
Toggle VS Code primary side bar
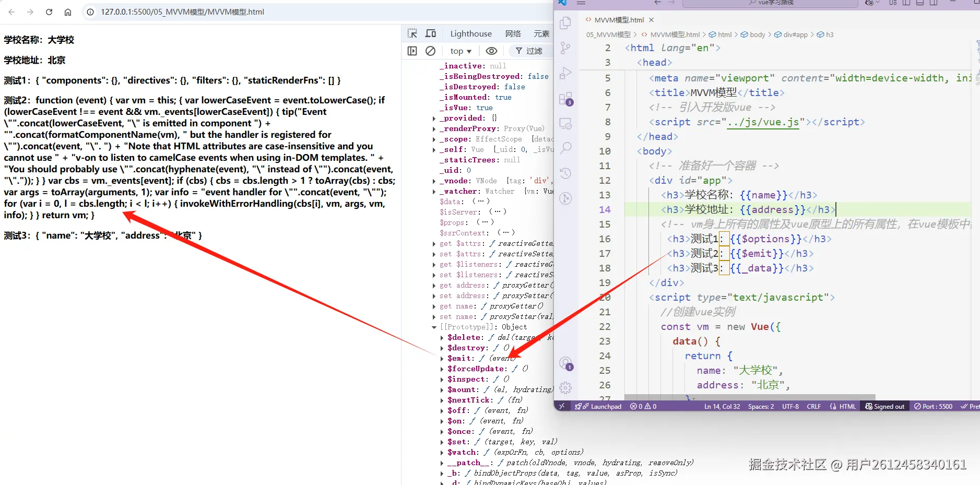click(906, 3)
